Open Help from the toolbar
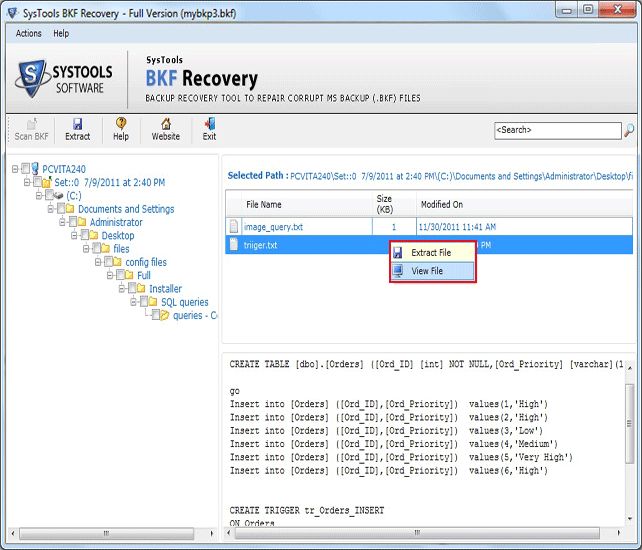Image resolution: width=642 pixels, height=550 pixels. coord(121,129)
